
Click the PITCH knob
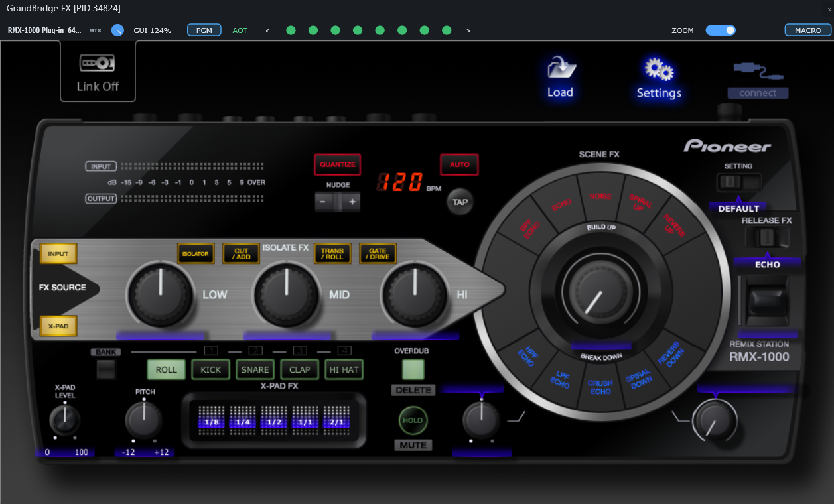(x=143, y=419)
